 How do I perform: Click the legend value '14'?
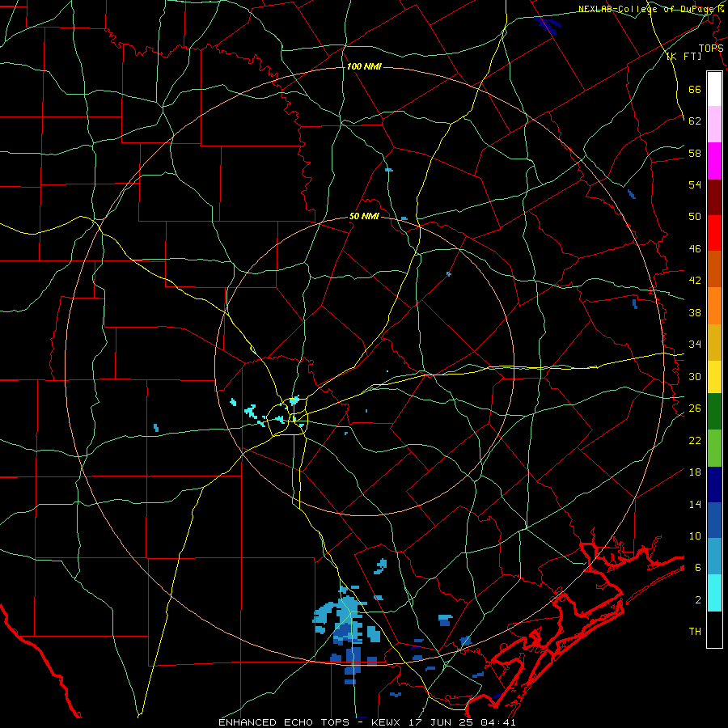(695, 504)
